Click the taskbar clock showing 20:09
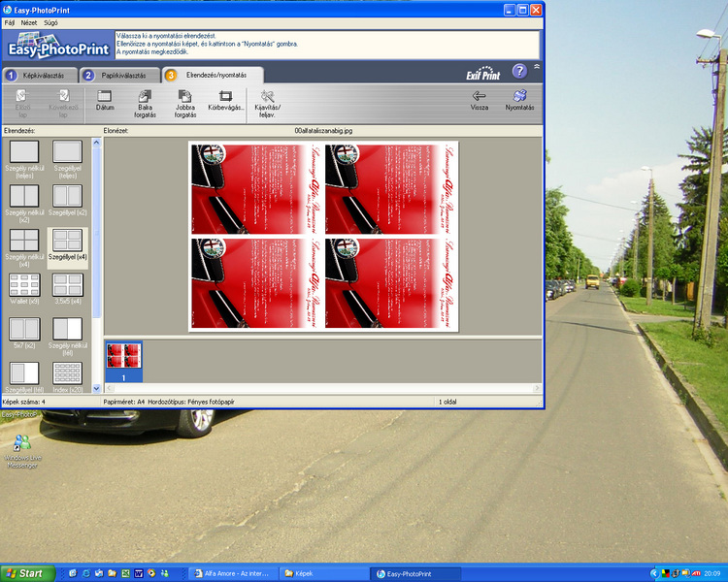Viewport: 728px width, 582px height. point(712,574)
